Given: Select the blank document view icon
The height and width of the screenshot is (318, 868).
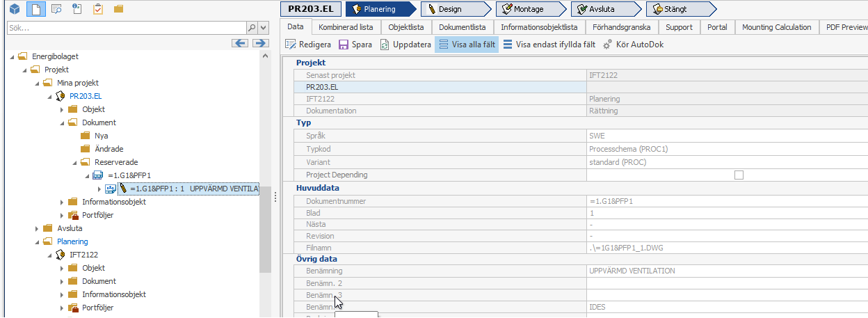Looking at the screenshot, I should (35, 9).
